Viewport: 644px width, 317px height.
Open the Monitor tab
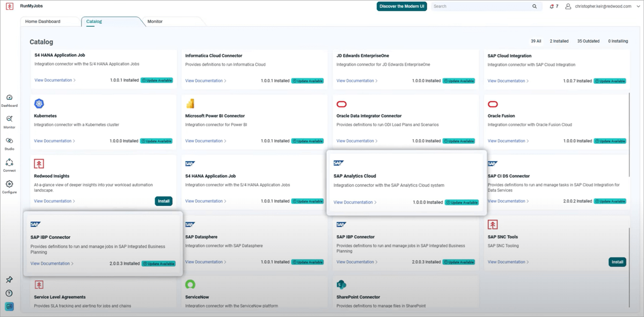coord(155,21)
